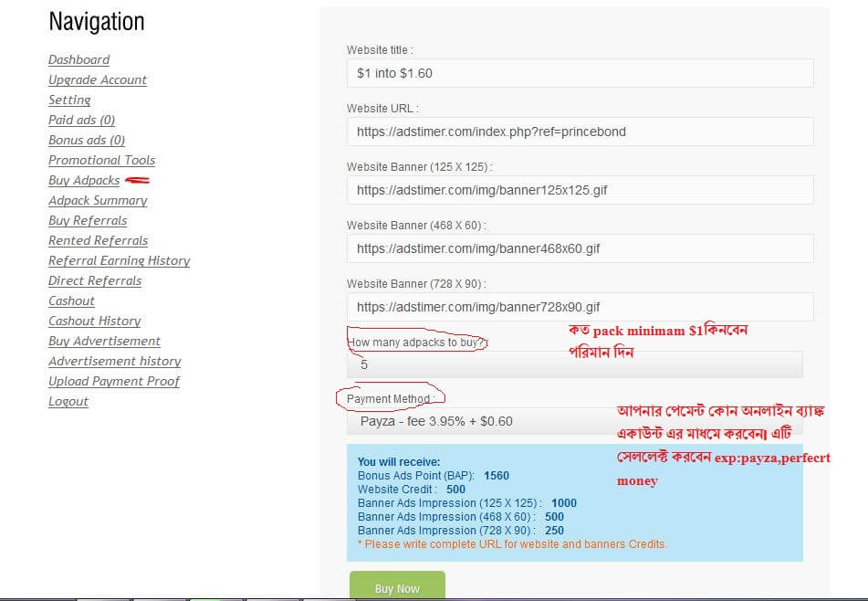Select Buy Adpacks in sidebar

(x=84, y=180)
